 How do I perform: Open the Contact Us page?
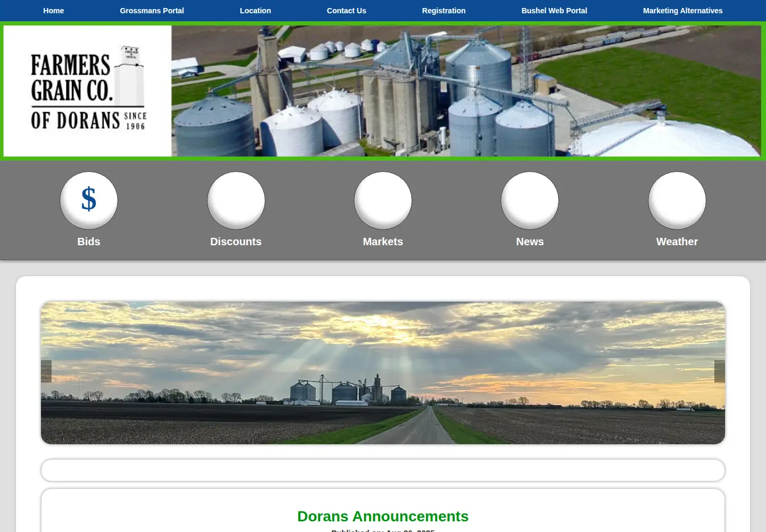pos(346,11)
